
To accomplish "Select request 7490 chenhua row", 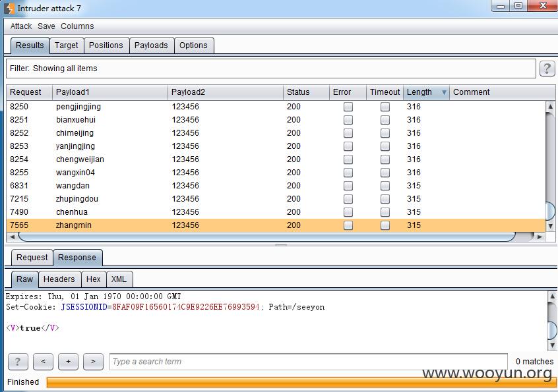I will 276,212.
